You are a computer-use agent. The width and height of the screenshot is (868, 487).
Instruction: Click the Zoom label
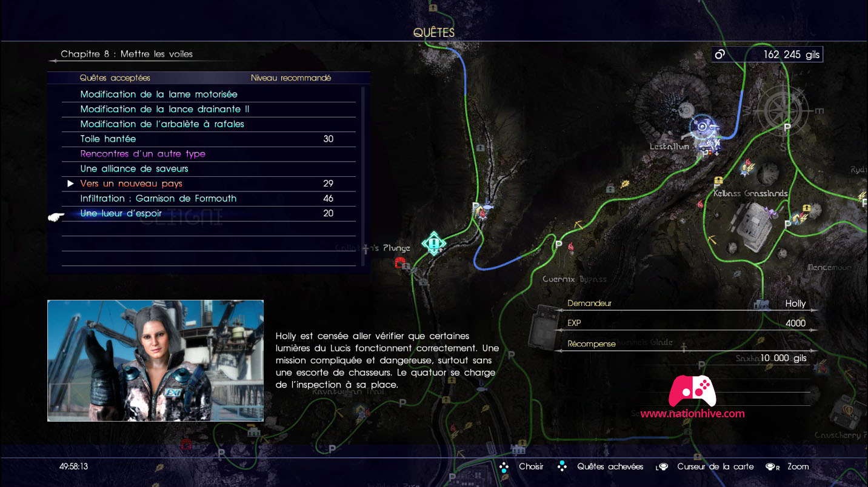coord(798,466)
